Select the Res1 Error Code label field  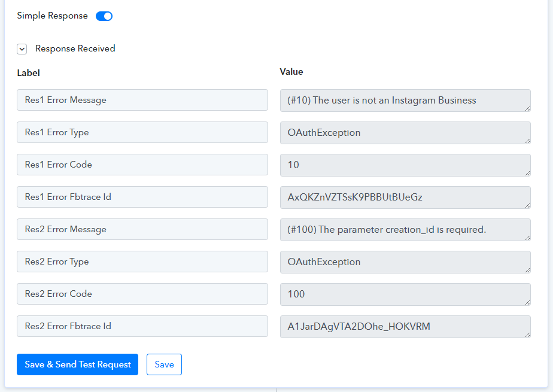tap(142, 165)
